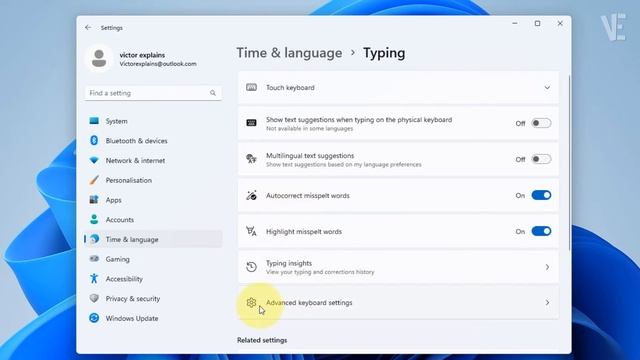
Task: Expand the Touch keyboard chevron
Action: pos(547,87)
